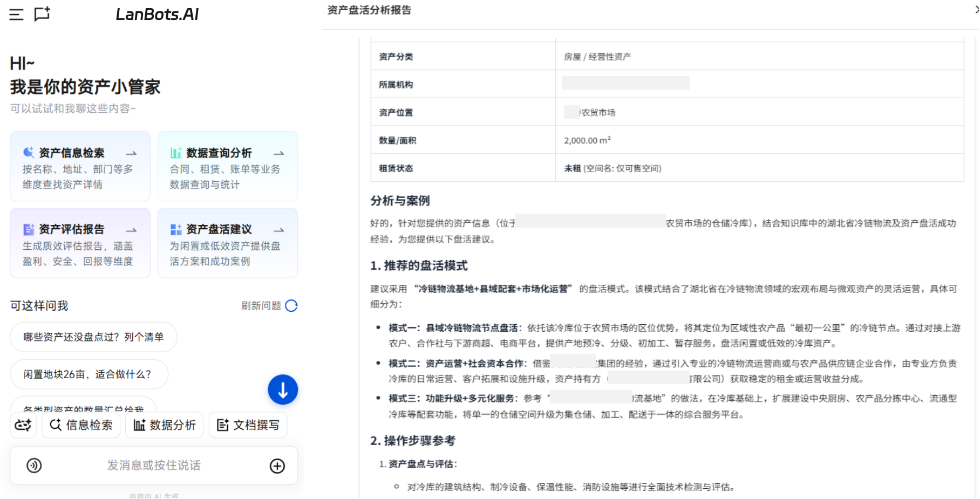
Task: Click the LanBots.AI logo title
Action: (x=157, y=15)
